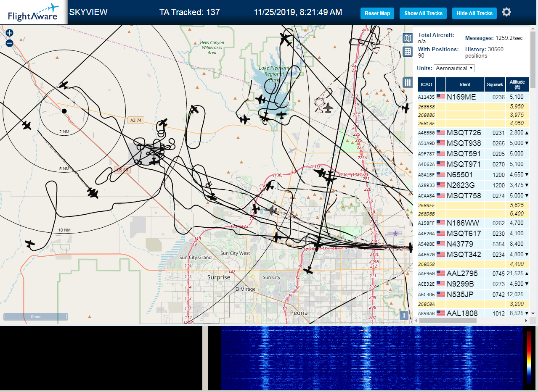Click the Reset Map button

[377, 13]
